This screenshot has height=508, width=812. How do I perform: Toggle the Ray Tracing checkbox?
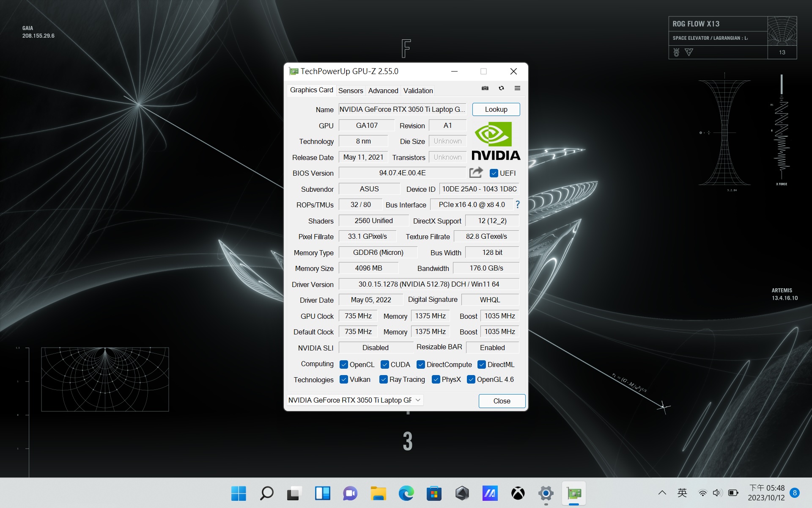pos(384,379)
